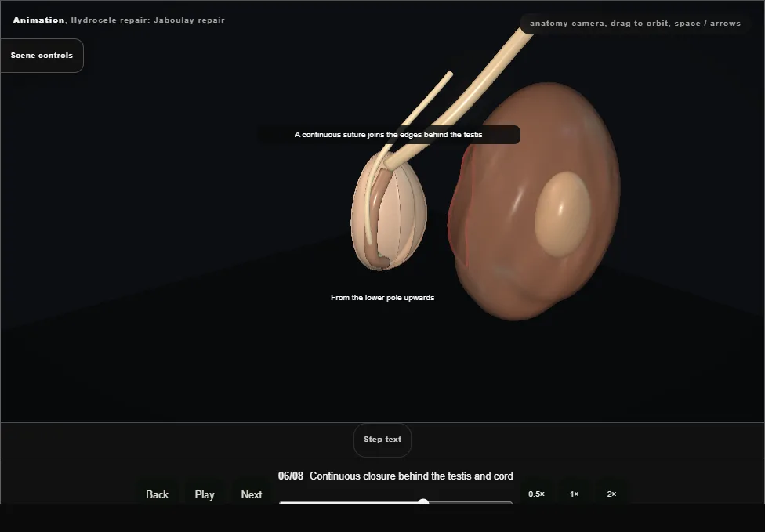Click the step title 'Continuous closure behind the testis and cord'

click(412, 476)
